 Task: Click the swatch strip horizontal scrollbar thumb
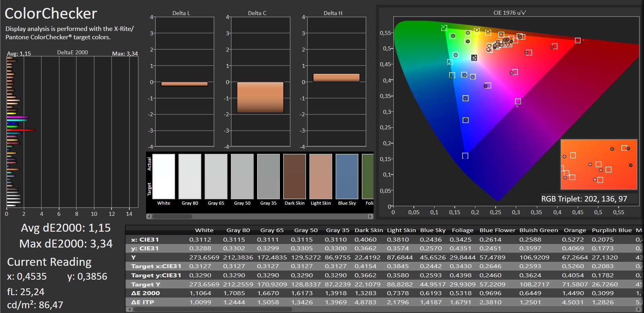pyautogui.click(x=172, y=216)
